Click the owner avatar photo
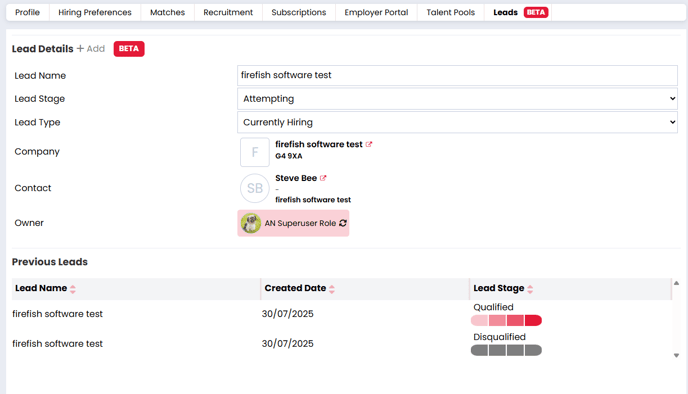This screenshot has height=394, width=688. [251, 223]
